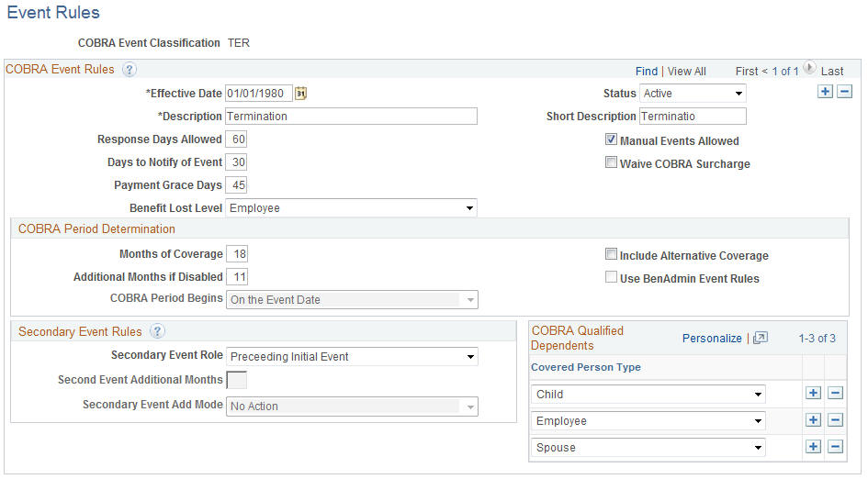The height and width of the screenshot is (479, 868).
Task: Check Include Alternative Coverage
Action: [x=611, y=254]
